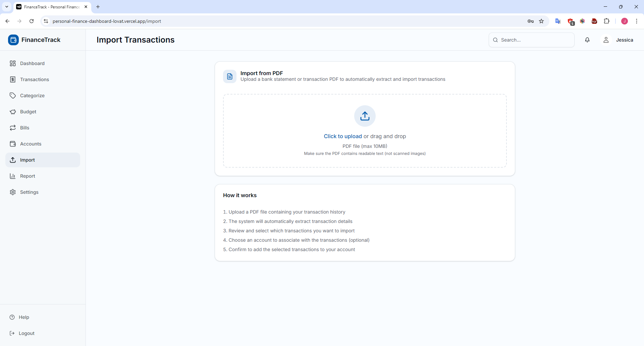Bookmark this page with the star icon

pyautogui.click(x=541, y=21)
